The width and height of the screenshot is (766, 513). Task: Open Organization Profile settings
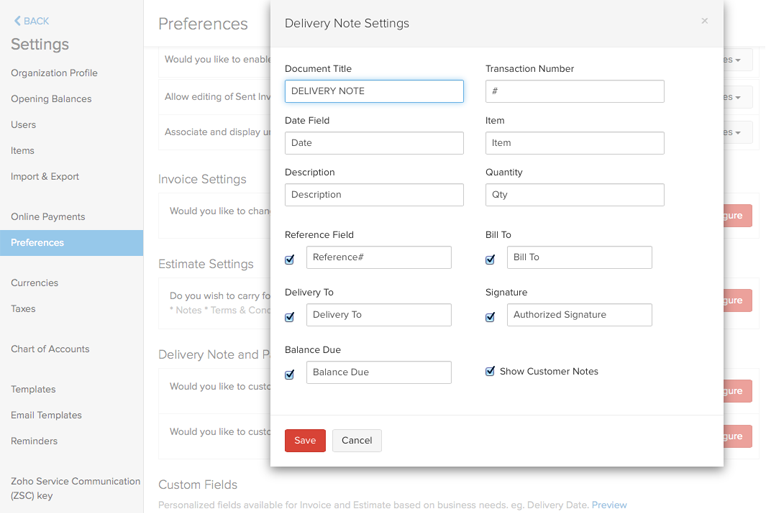tap(54, 73)
